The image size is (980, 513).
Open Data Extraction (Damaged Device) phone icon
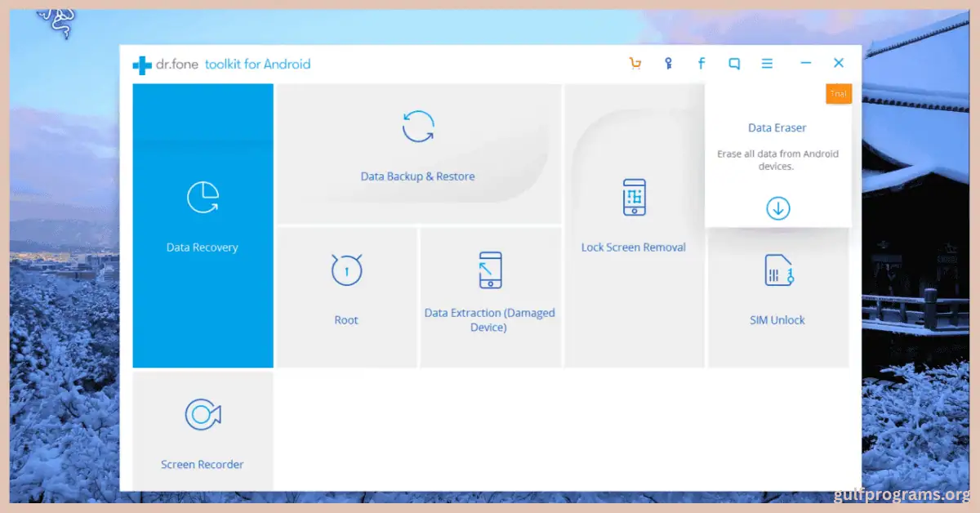pos(490,270)
